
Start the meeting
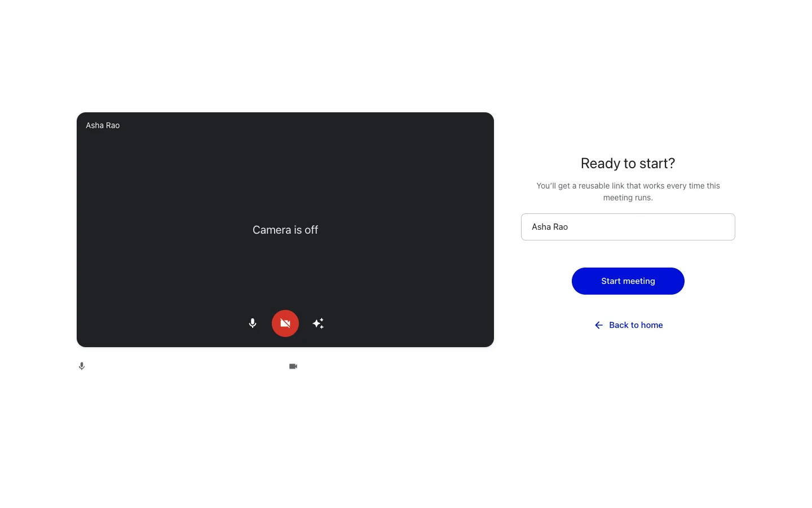click(x=628, y=281)
